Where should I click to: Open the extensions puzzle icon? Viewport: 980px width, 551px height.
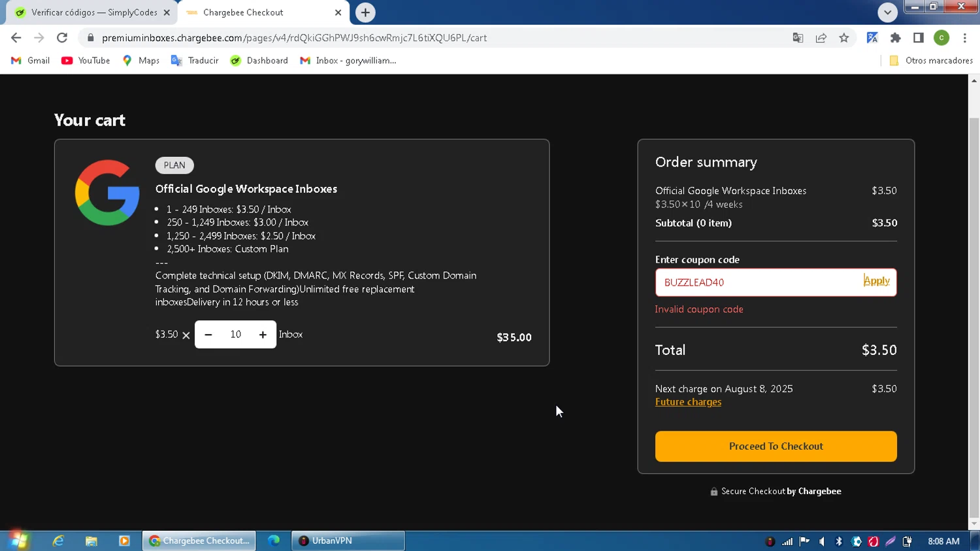[x=896, y=38]
